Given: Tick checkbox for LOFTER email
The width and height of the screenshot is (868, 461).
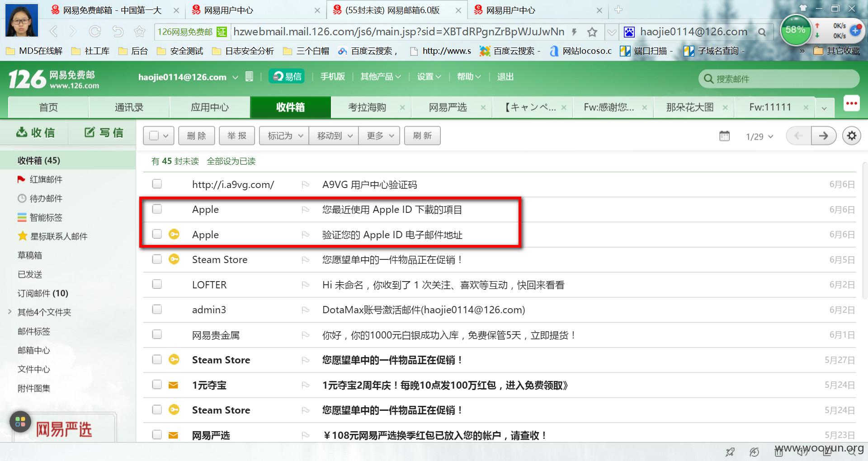Looking at the screenshot, I should (x=157, y=284).
